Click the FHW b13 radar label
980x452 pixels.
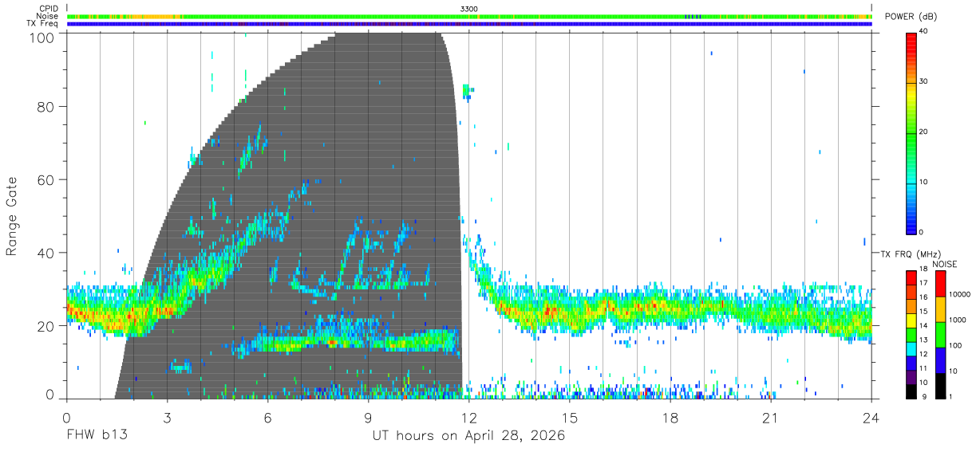click(x=97, y=435)
